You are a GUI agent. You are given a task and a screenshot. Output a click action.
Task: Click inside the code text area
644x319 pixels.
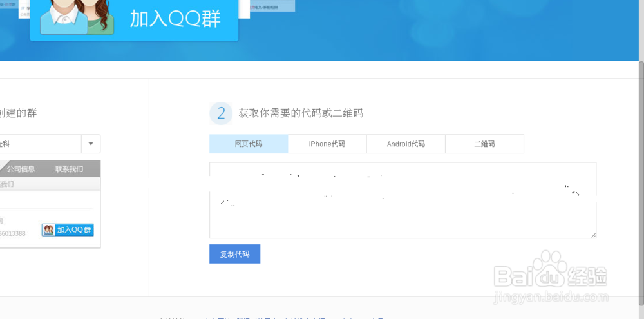402,200
